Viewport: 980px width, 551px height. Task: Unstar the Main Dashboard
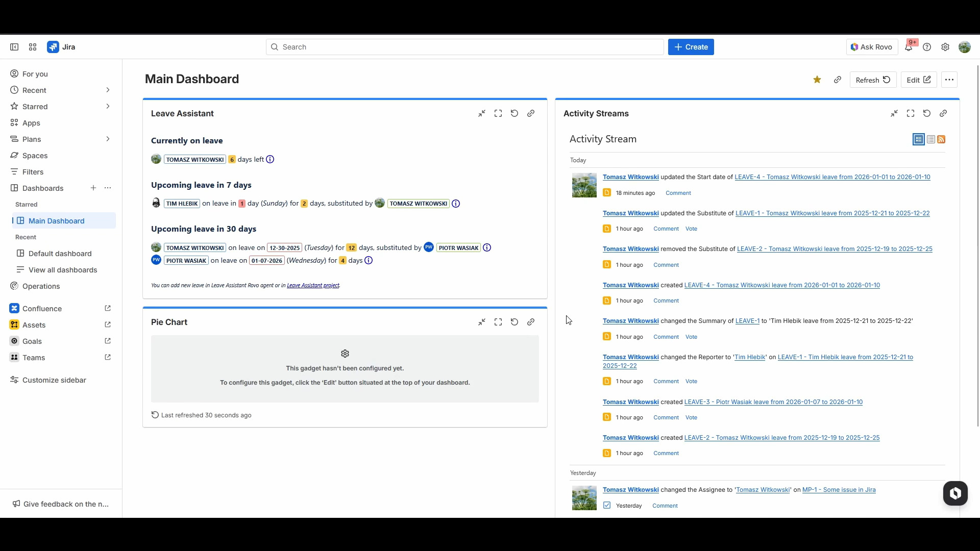click(817, 80)
